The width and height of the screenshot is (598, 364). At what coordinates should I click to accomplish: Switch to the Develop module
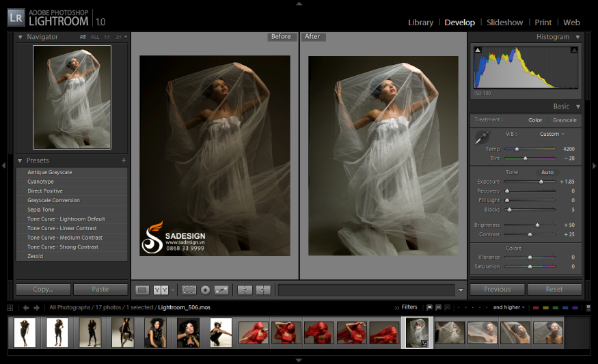(x=459, y=23)
